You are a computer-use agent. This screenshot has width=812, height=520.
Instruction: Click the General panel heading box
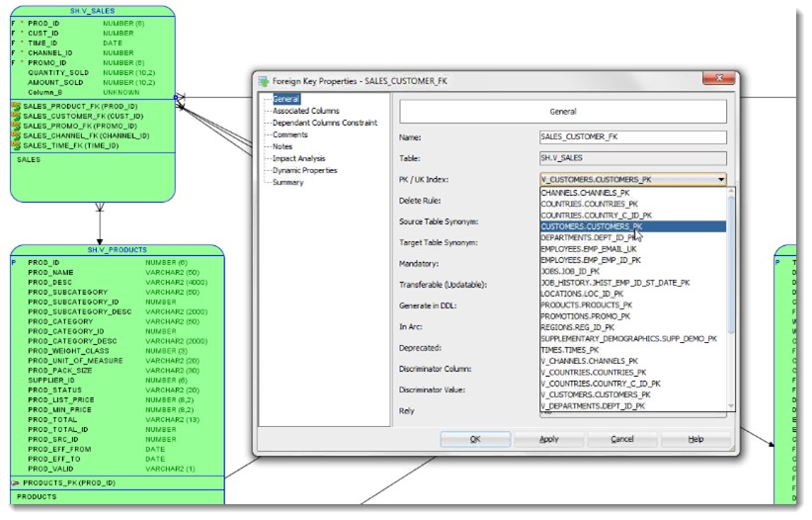pyautogui.click(x=563, y=112)
